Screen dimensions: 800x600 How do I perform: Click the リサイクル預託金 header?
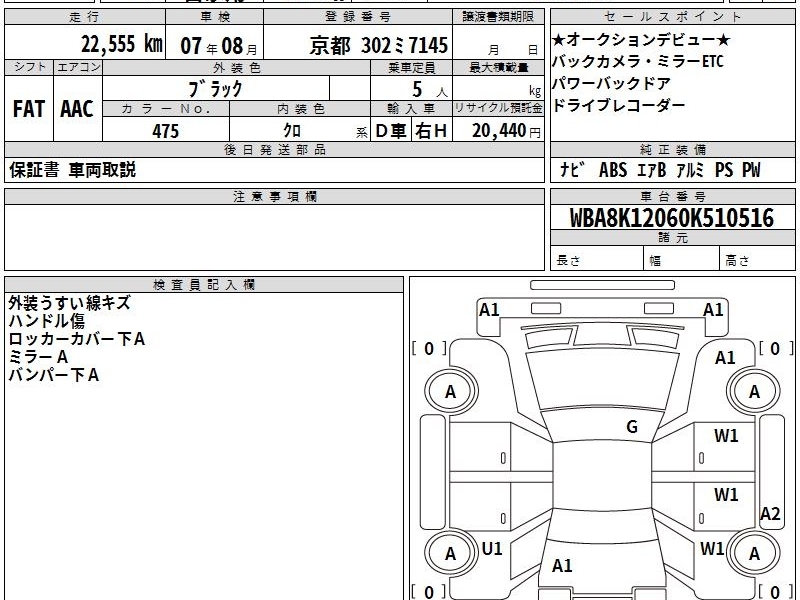(498, 109)
